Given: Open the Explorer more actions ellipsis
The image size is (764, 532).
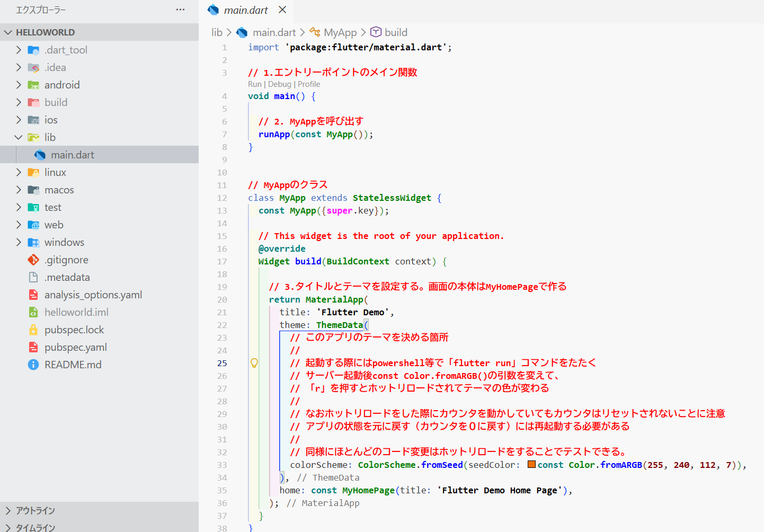Looking at the screenshot, I should [x=180, y=10].
